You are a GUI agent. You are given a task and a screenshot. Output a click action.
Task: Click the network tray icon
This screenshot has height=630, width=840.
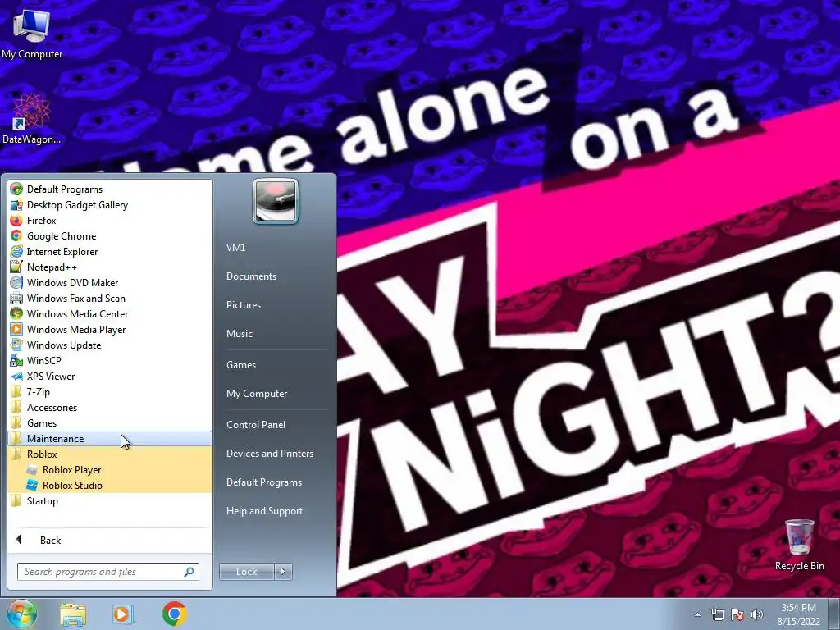pos(717,614)
